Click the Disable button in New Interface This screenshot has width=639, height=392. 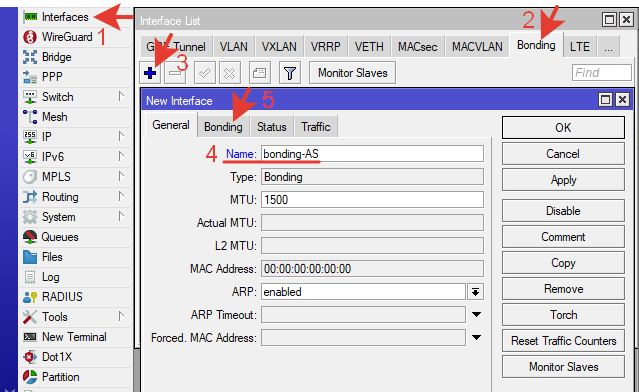coord(563,211)
